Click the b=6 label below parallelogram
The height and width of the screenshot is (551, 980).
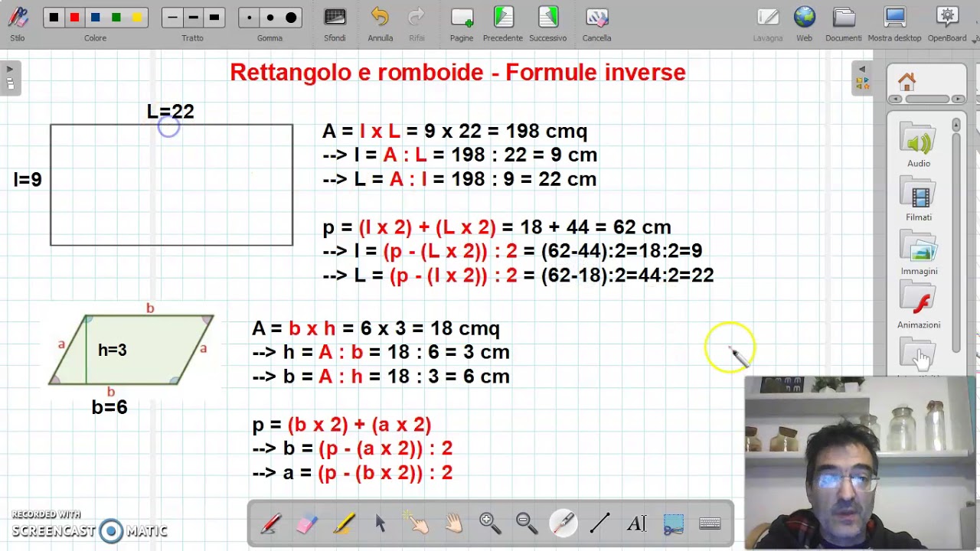click(109, 407)
